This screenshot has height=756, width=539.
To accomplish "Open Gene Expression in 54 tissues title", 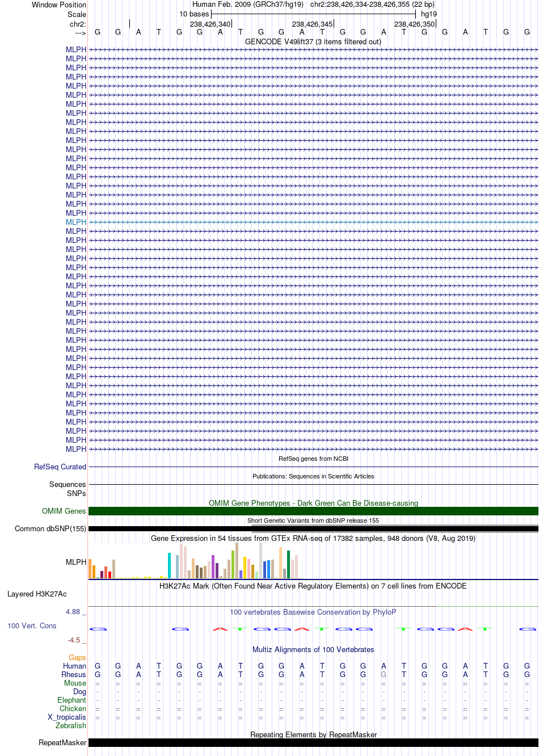I will pos(313,538).
